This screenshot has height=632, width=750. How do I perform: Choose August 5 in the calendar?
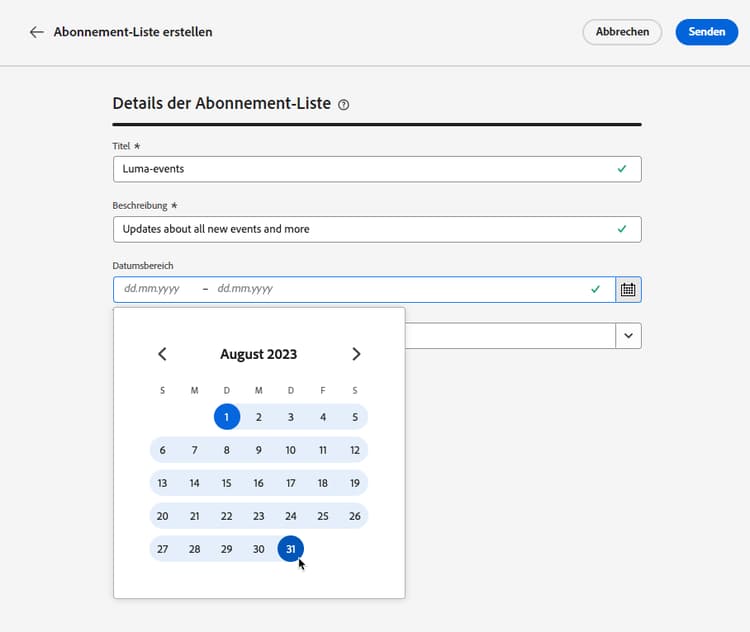click(355, 417)
